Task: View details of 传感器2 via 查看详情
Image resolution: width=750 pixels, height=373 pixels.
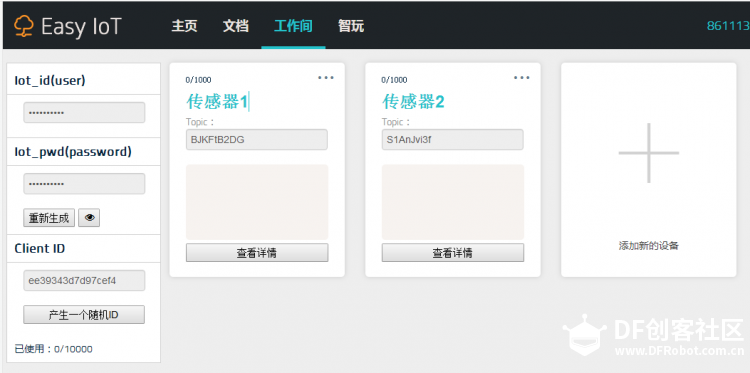Action: pos(452,252)
